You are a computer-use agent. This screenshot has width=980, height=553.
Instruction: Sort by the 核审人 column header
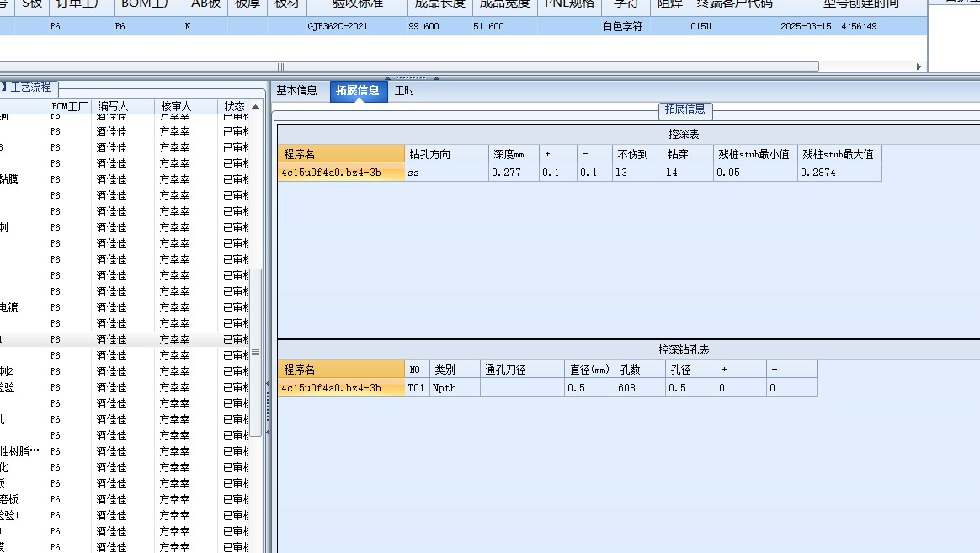click(x=185, y=106)
